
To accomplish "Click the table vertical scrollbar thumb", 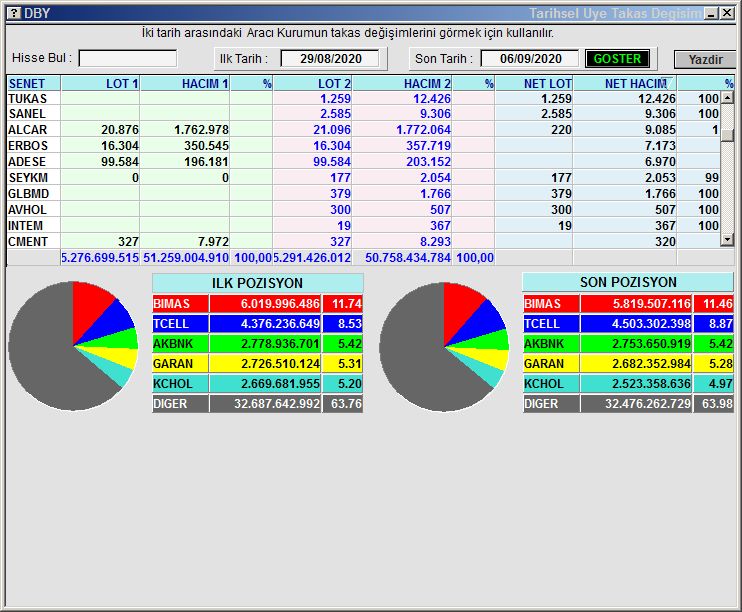I will pos(727,134).
